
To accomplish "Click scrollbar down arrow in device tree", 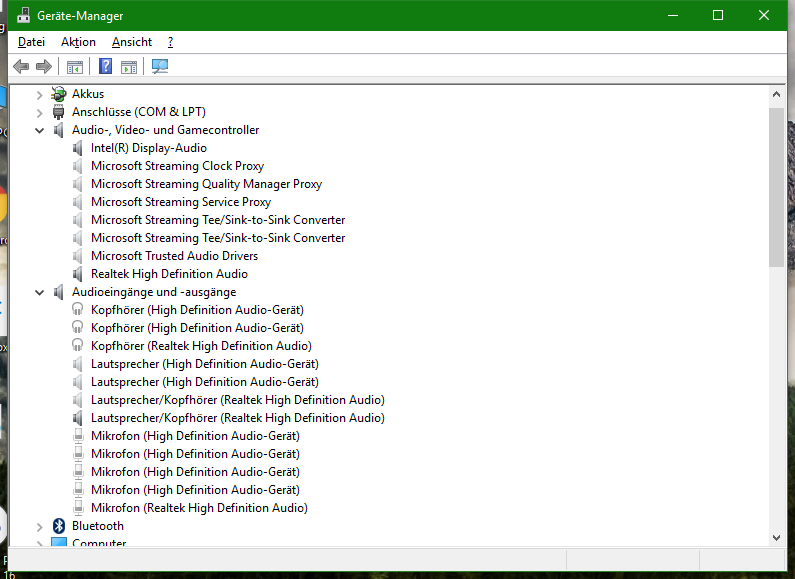I will click(x=776, y=537).
